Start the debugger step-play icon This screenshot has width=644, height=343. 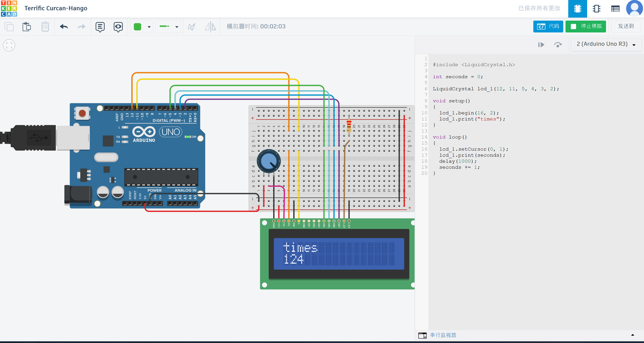(x=541, y=45)
